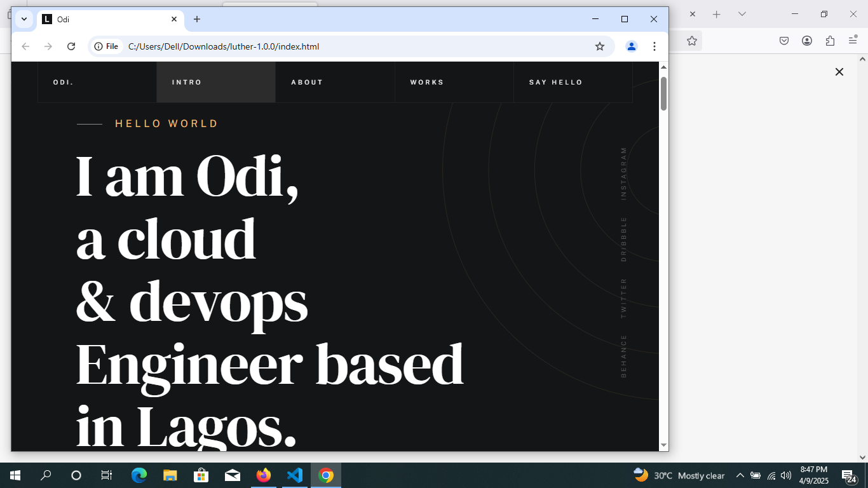Click the page scrollbar down arrow
868x488 pixels.
pyautogui.click(x=663, y=445)
